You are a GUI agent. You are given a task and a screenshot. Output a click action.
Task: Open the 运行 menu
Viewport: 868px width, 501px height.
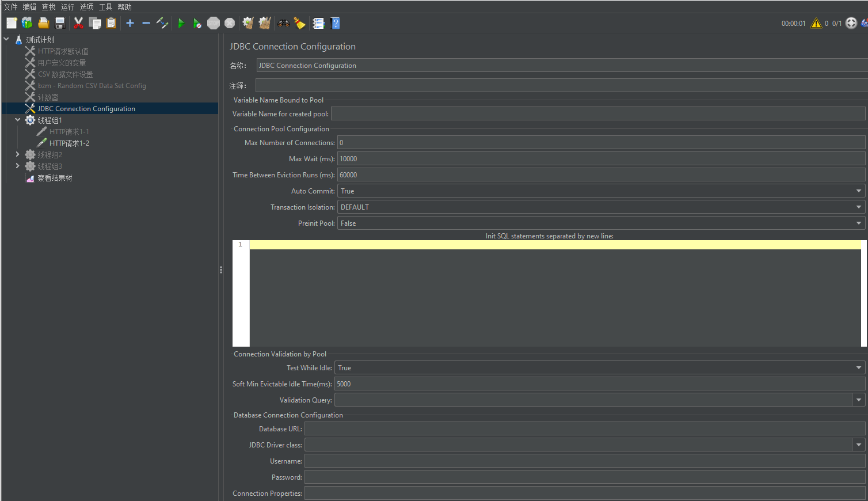(68, 7)
